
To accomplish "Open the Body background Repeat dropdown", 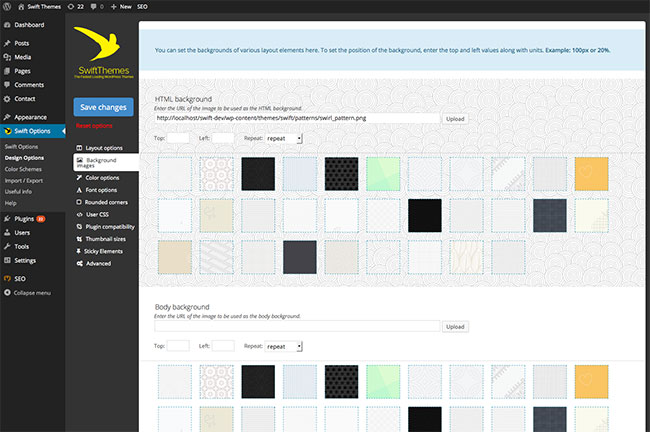I will [284, 346].
